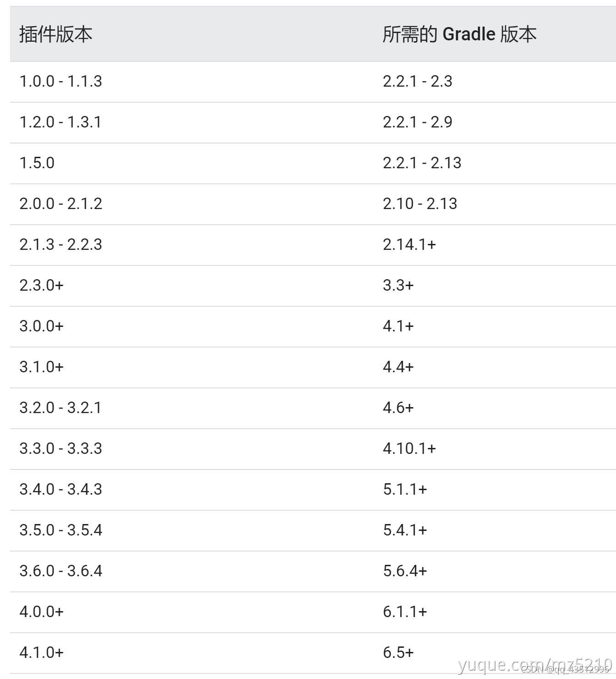
Task: Click Gradle version 4.10.1+ cell
Action: (409, 448)
